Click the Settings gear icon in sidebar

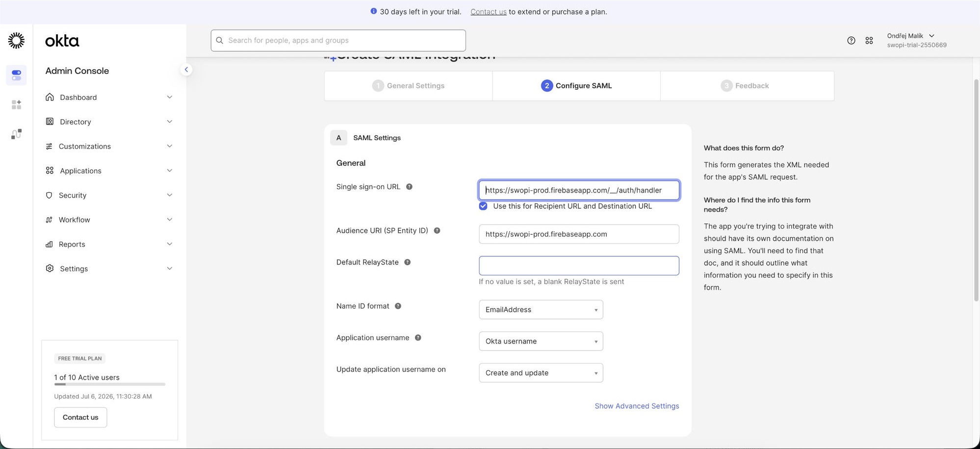(50, 269)
